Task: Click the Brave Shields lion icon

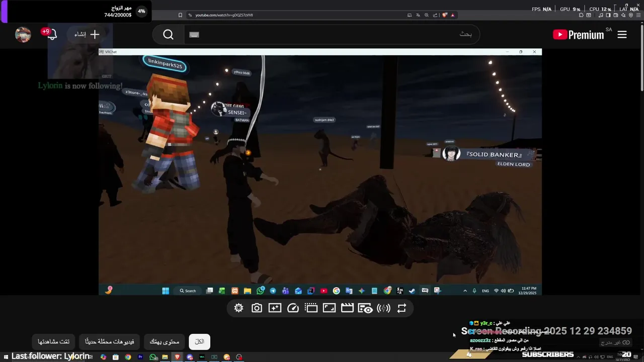Action: point(445,15)
